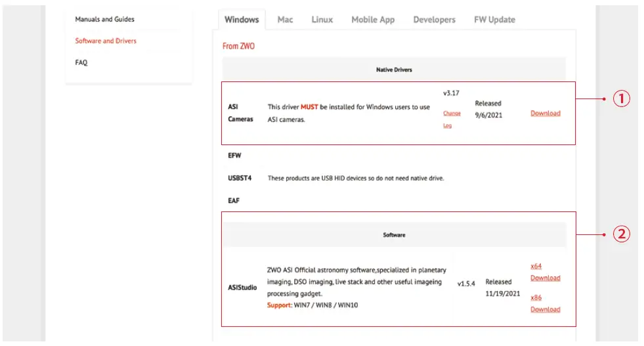This screenshot has width=644, height=346.
Task: Click the ASI Cameras row label
Action: click(x=240, y=112)
